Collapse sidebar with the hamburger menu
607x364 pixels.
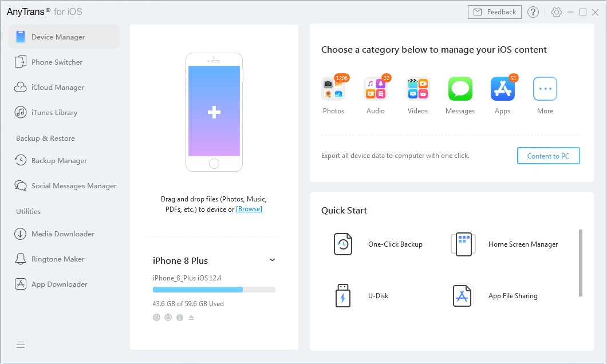tap(21, 345)
